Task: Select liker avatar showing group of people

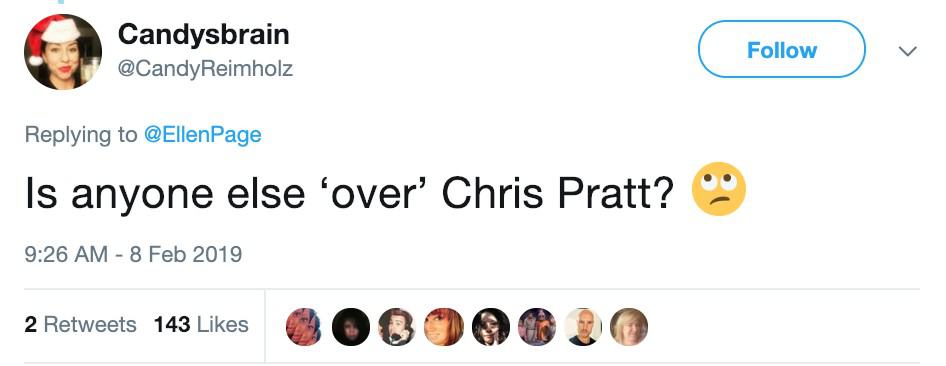Action: coord(536,327)
